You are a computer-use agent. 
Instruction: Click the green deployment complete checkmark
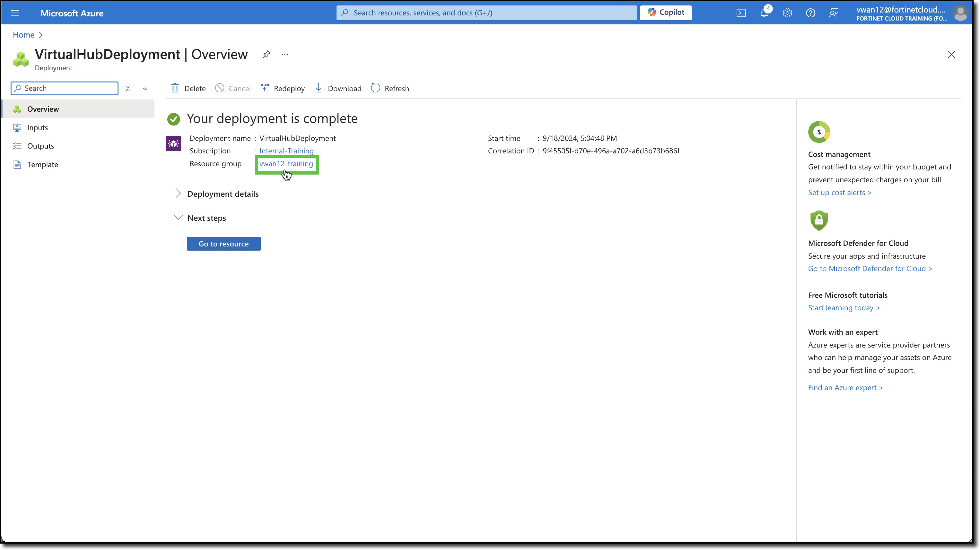[x=173, y=119]
